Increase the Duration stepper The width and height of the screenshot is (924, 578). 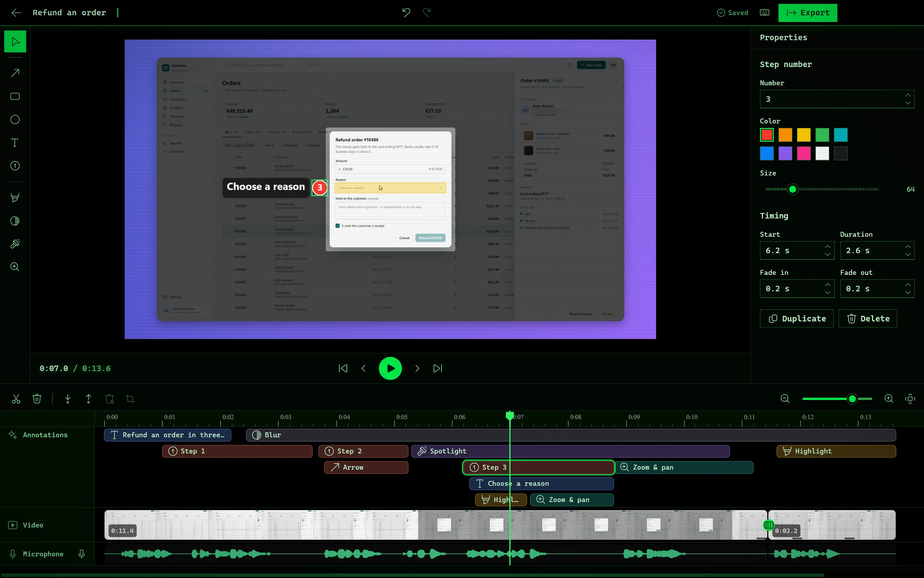[x=908, y=247]
